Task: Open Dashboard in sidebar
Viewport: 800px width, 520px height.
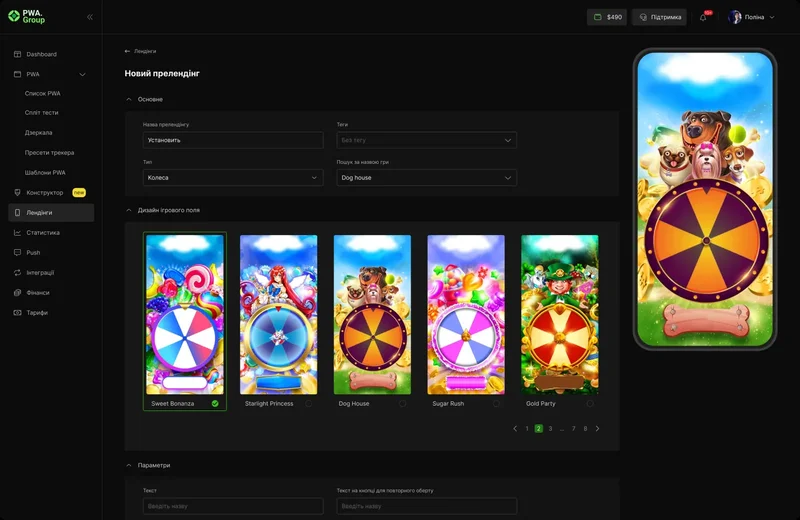Action: point(41,54)
